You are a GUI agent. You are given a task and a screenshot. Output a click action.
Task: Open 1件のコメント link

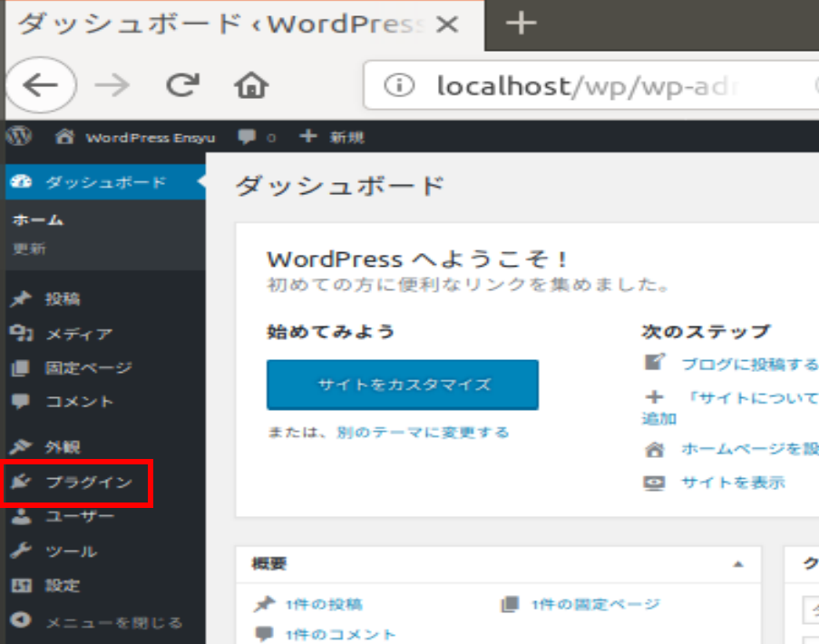click(340, 635)
